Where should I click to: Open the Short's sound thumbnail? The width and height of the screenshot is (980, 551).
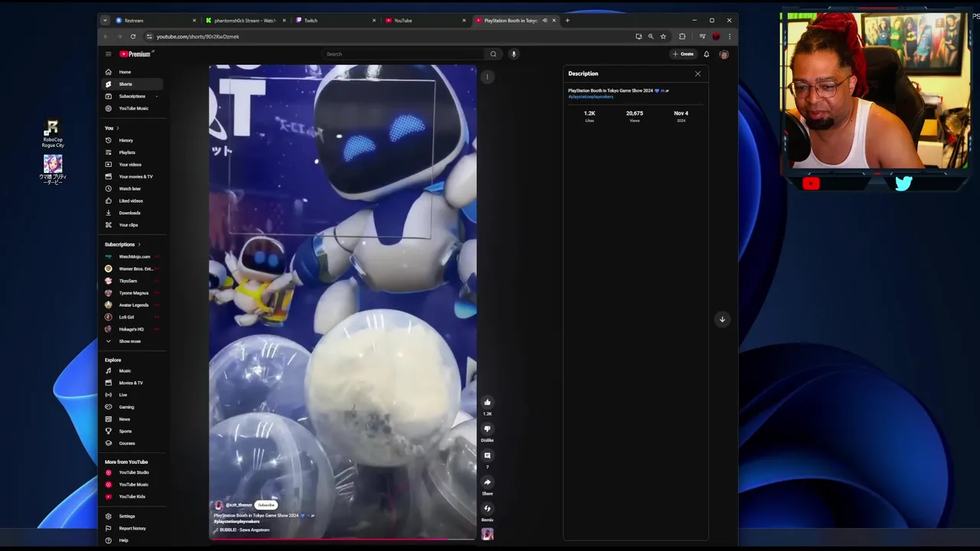[487, 534]
